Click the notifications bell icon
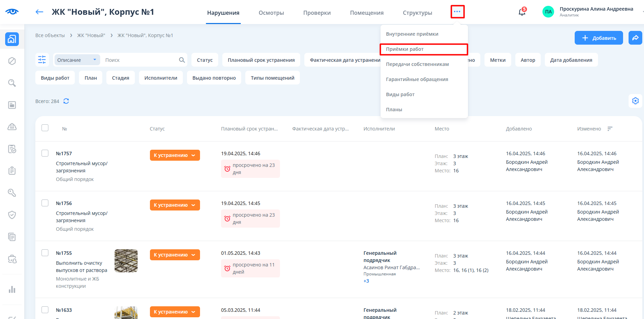Viewport: 644px width, 319px height. (522, 12)
